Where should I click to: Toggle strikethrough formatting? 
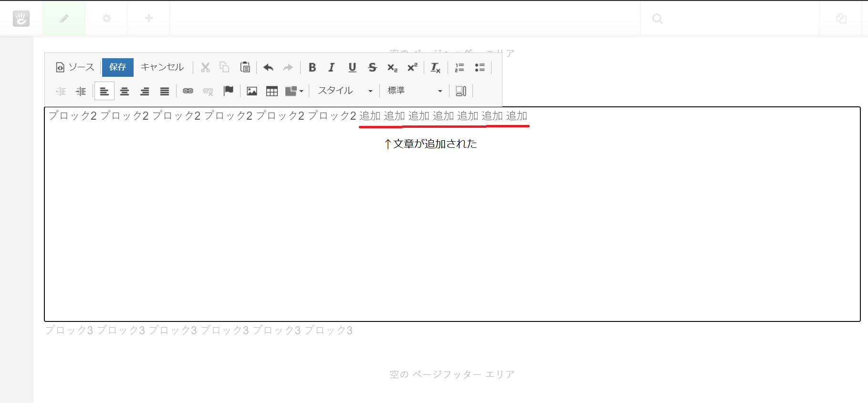[x=372, y=67]
